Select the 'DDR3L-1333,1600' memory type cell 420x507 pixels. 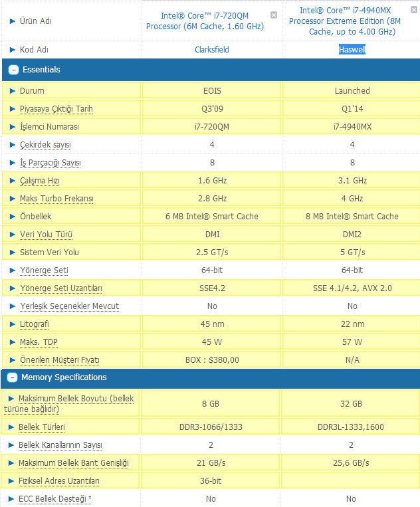[351, 427]
